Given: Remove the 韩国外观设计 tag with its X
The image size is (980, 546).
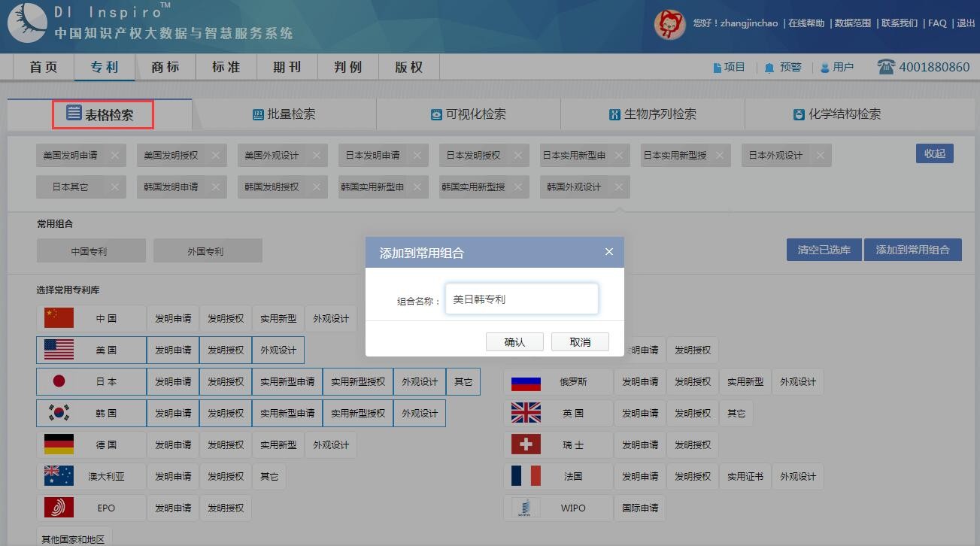Looking at the screenshot, I should coord(618,187).
